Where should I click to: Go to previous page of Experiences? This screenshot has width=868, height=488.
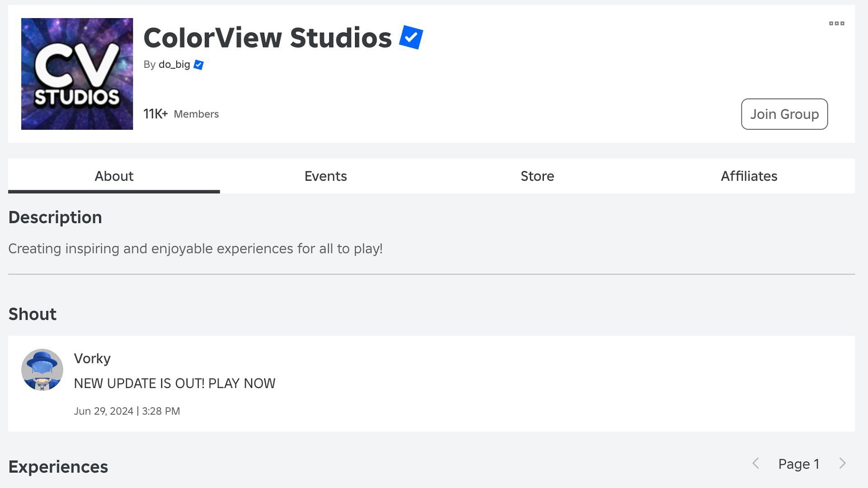pos(755,464)
